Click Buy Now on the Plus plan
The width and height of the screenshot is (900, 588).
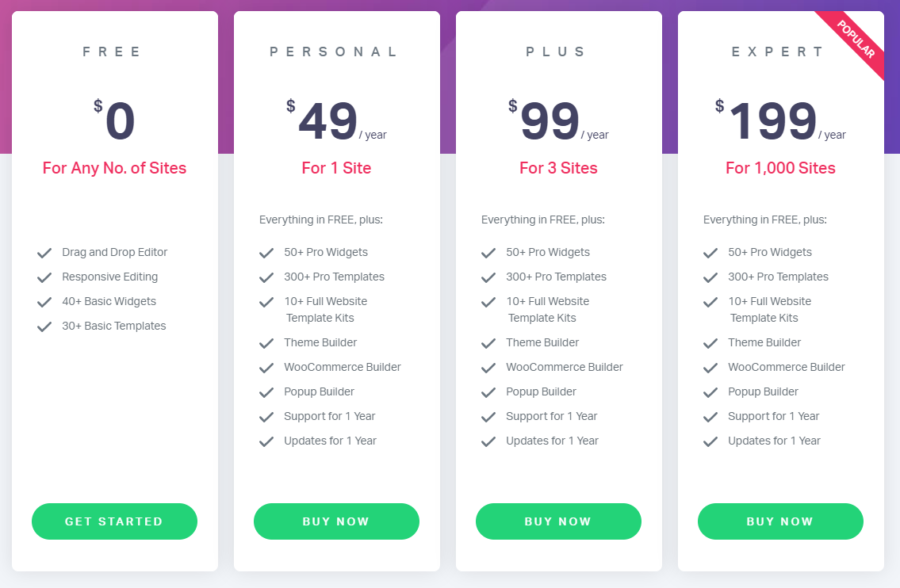tap(558, 521)
